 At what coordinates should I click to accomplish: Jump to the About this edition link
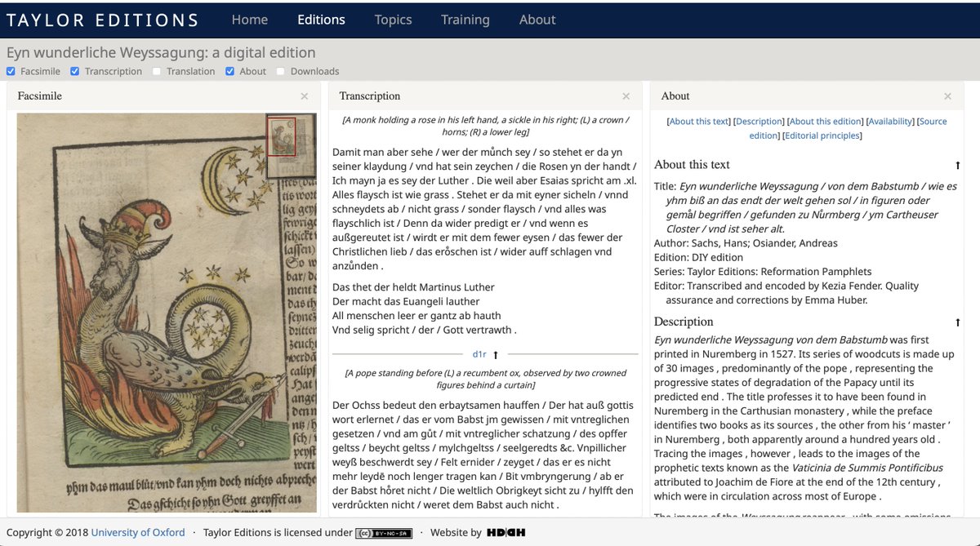pyautogui.click(x=826, y=122)
